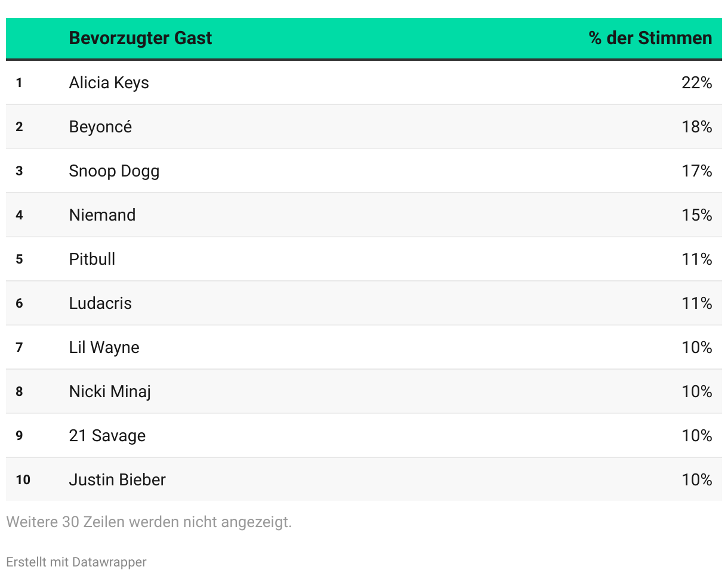The image size is (728, 576).
Task: Click the 17% value for Snoop Dogg
Action: 696,171
